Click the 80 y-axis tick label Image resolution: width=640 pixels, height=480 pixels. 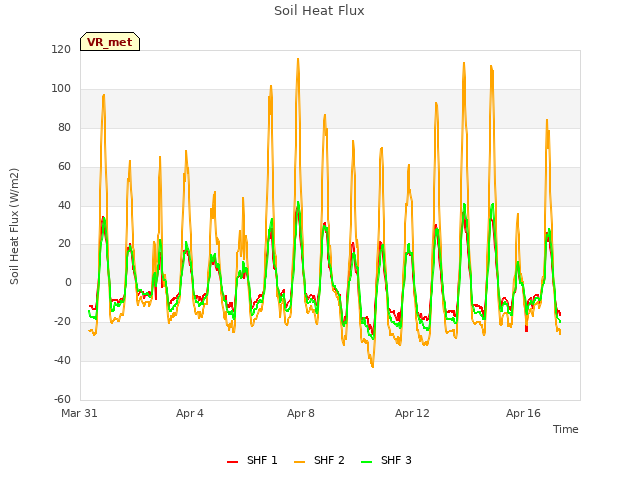click(64, 128)
